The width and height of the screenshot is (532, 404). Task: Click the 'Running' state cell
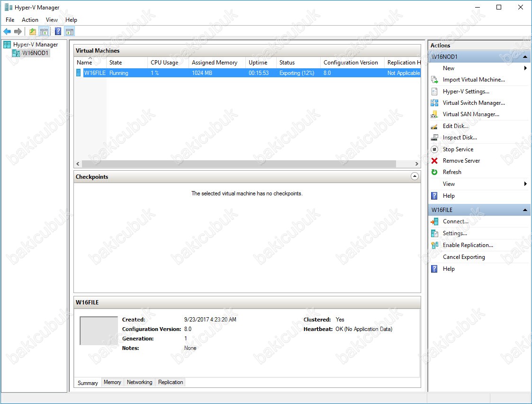tap(119, 73)
